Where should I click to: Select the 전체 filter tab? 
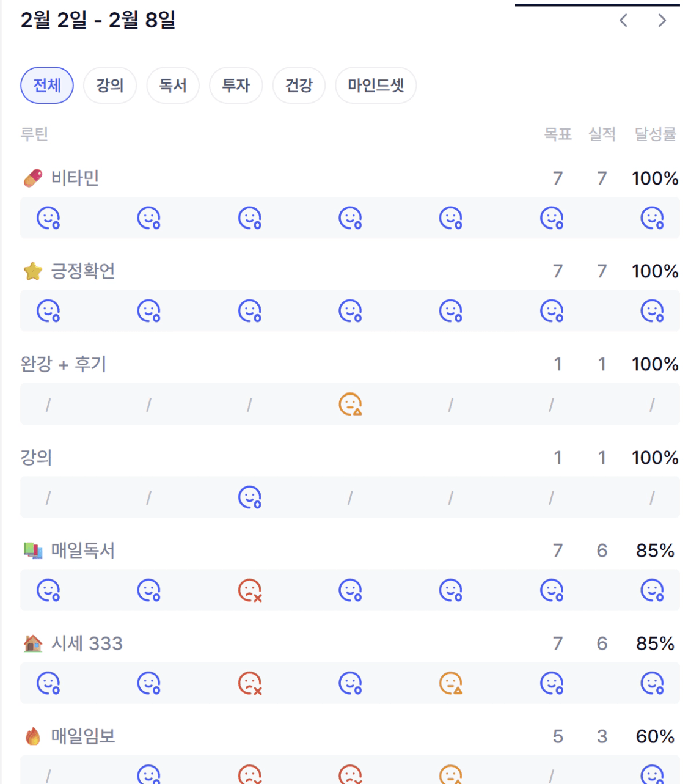point(47,86)
